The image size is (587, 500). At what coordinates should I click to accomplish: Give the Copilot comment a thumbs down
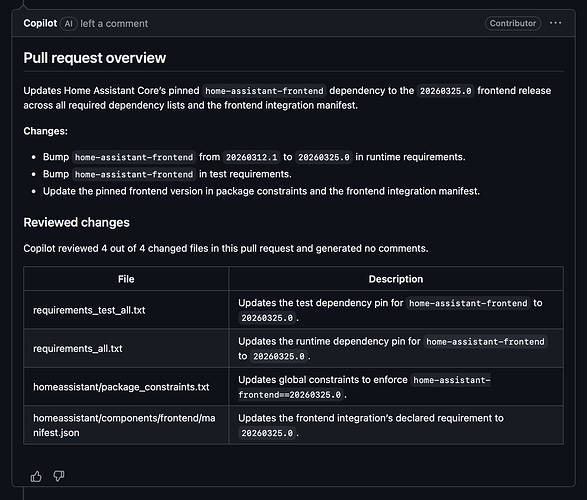[59, 476]
